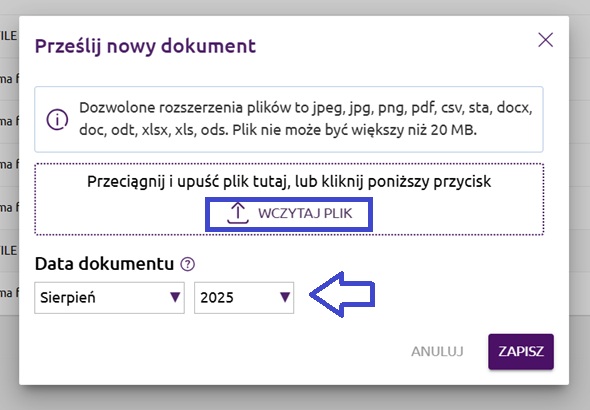This screenshot has height=410, width=590.
Task: Save with the ZAPISZ button
Action: [521, 351]
